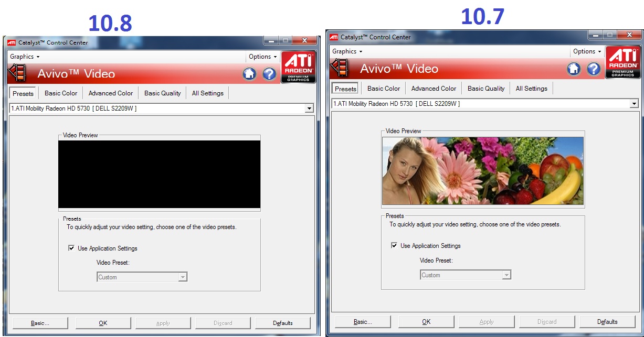The height and width of the screenshot is (337, 644).
Task: Open the Graphics menu in the 10.7 window
Action: click(x=347, y=51)
